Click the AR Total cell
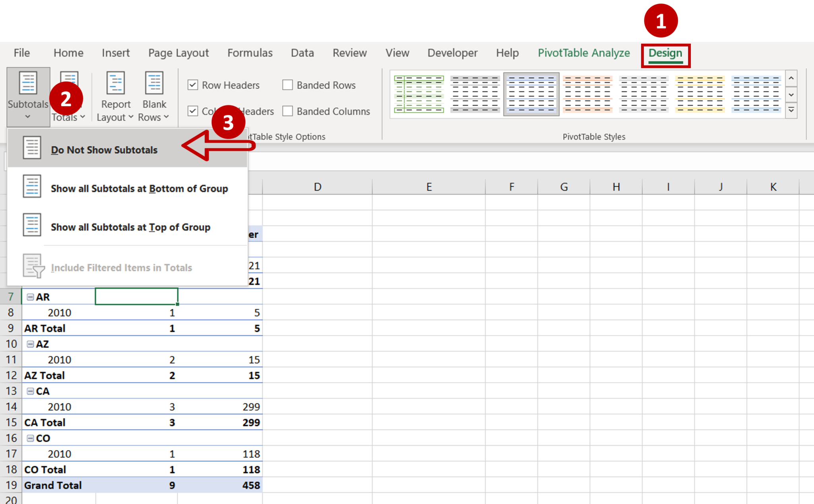Screen dimensions: 814x504 click(58, 328)
